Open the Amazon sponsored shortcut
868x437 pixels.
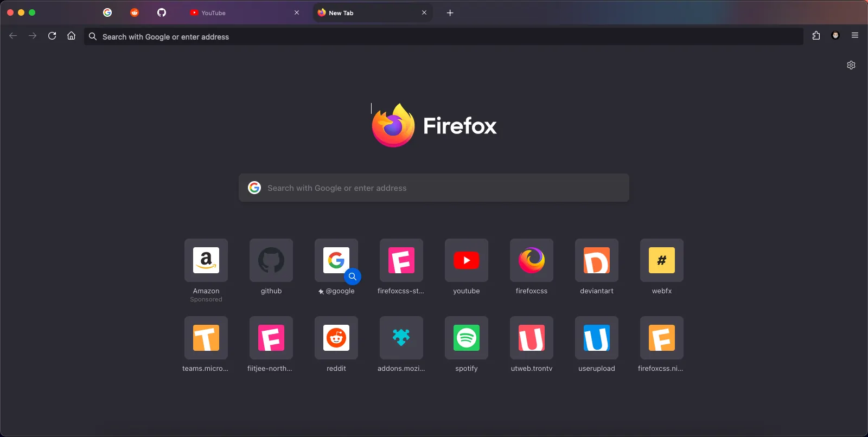click(206, 261)
